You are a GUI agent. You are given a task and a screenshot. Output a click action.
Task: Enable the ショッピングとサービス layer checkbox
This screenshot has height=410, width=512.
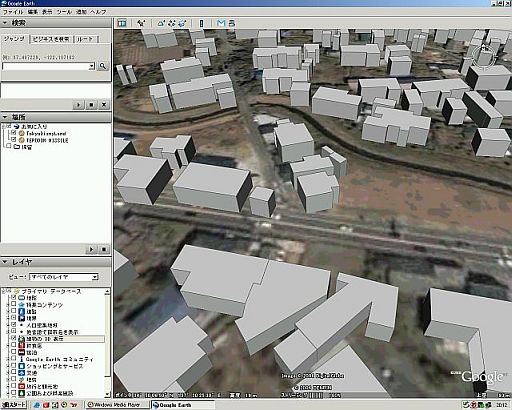[13, 366]
